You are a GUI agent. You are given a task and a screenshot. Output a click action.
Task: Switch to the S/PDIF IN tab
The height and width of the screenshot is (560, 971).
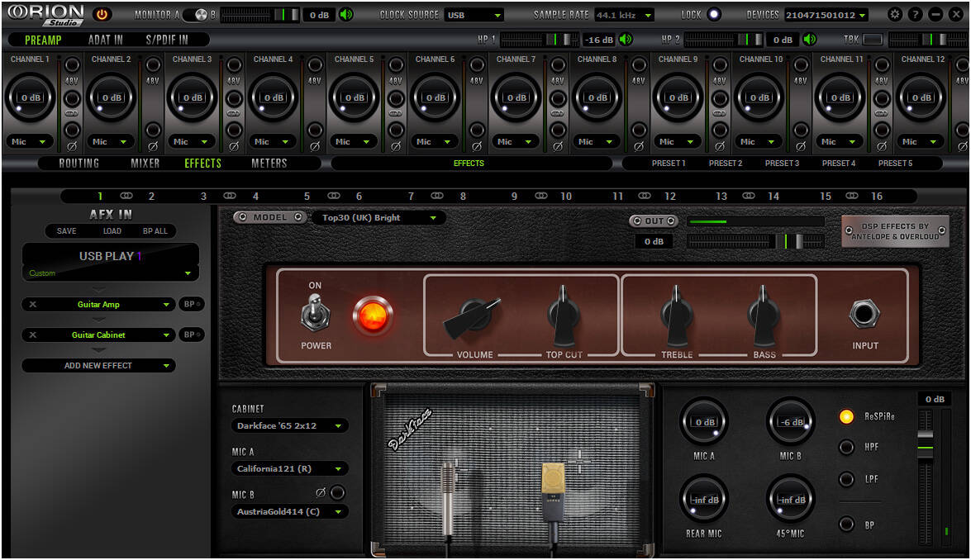167,40
